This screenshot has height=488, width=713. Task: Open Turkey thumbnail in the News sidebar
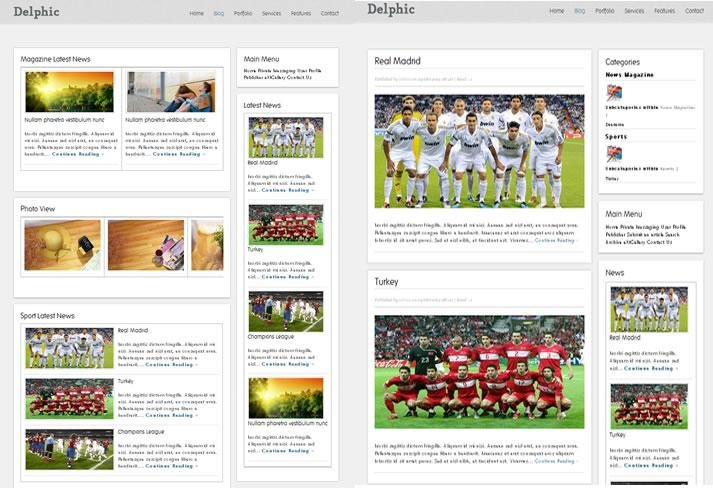649,406
